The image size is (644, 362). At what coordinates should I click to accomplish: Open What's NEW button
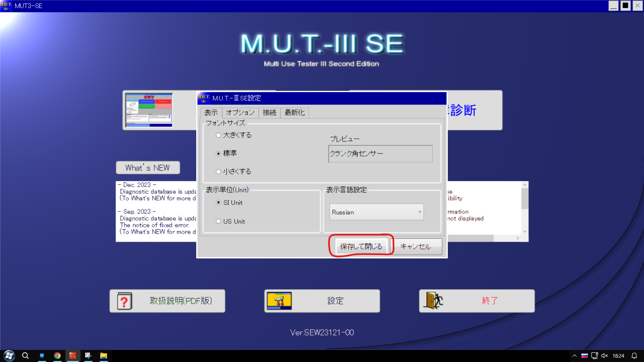pyautogui.click(x=148, y=168)
